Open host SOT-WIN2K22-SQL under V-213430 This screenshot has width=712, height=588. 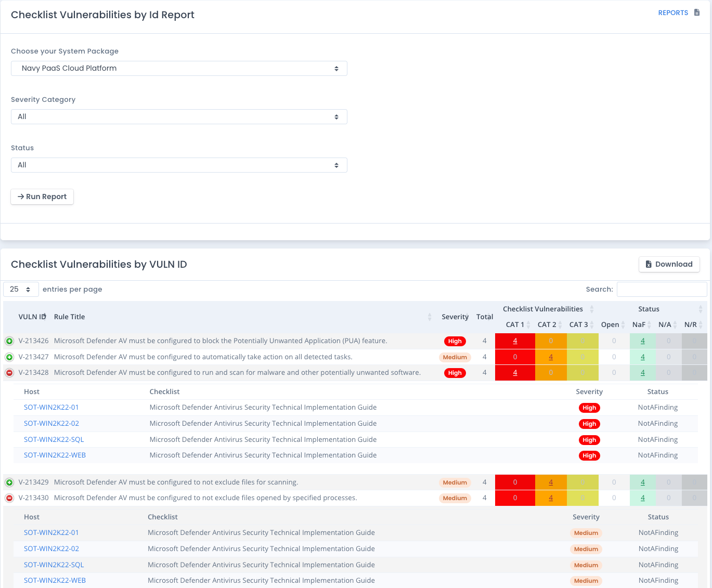coord(54,565)
